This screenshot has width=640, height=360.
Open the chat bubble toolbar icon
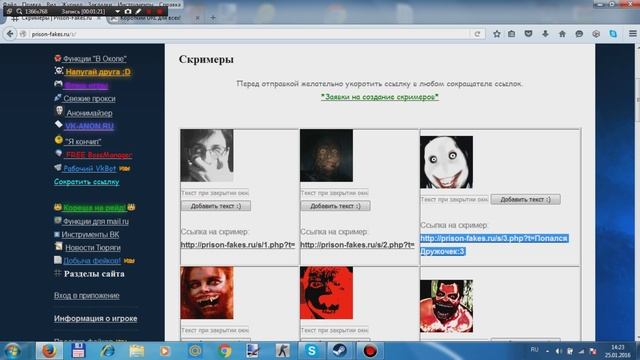pos(579,34)
